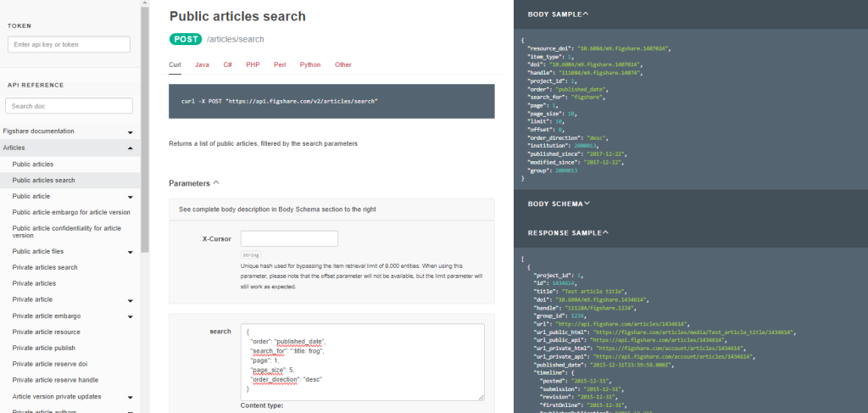
Task: Collapse the Parameters section chevron
Action: [215, 182]
